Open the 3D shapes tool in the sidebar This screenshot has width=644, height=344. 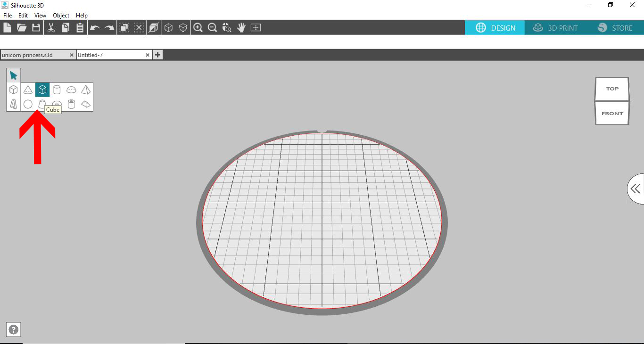coord(13,90)
